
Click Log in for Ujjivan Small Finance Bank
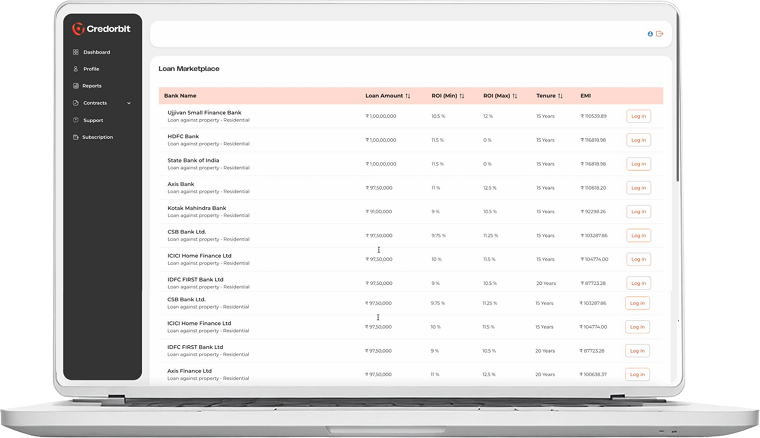(x=638, y=116)
